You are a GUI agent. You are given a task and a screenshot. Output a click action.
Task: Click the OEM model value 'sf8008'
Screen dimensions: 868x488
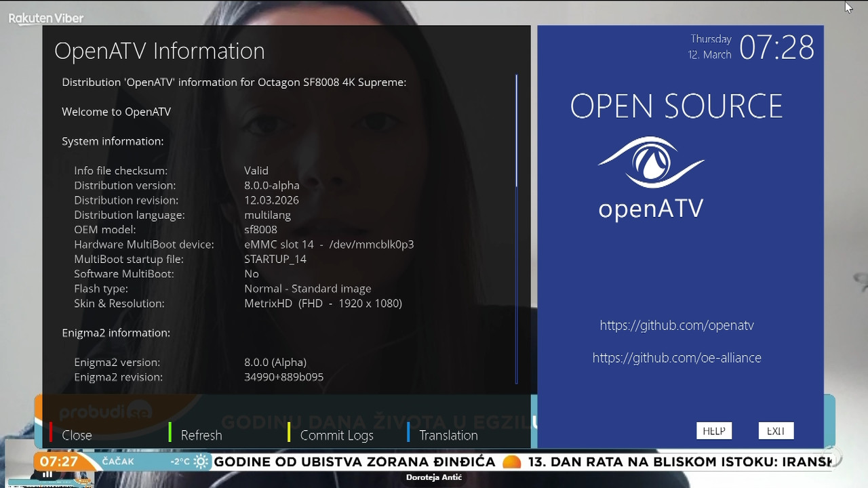point(260,230)
